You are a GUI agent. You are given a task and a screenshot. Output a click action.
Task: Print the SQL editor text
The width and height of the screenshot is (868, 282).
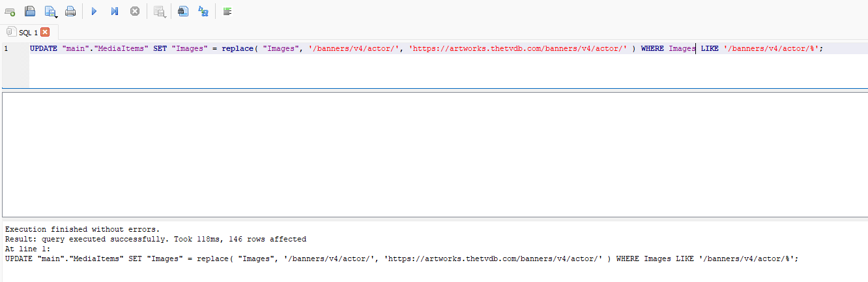[x=70, y=11]
